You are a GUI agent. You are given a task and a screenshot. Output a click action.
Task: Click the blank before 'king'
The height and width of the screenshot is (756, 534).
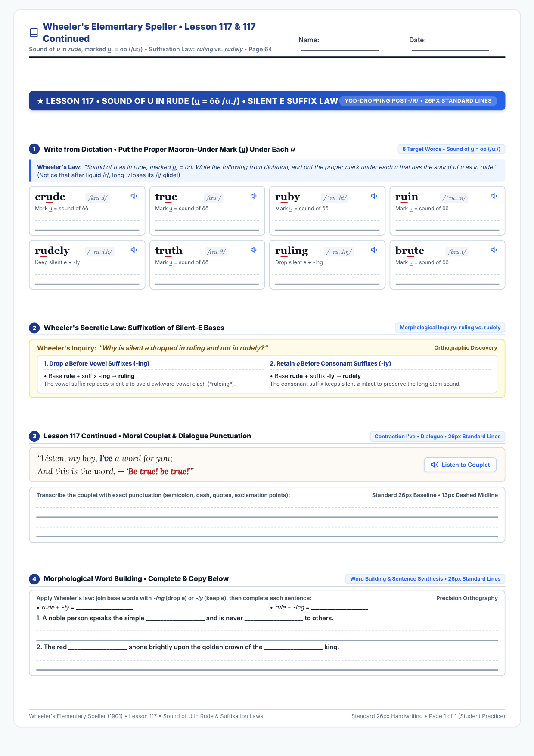[293, 647]
